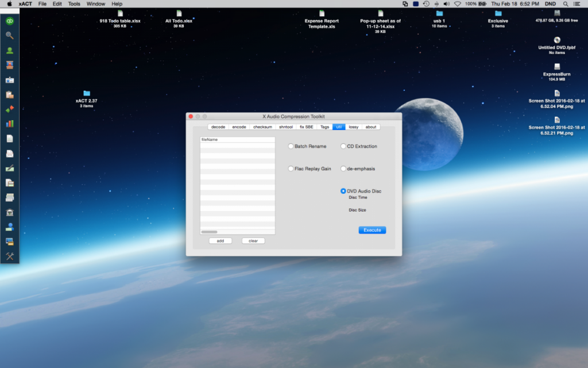This screenshot has height=368, width=588.
Task: Switch to the about tab
Action: pos(371,127)
